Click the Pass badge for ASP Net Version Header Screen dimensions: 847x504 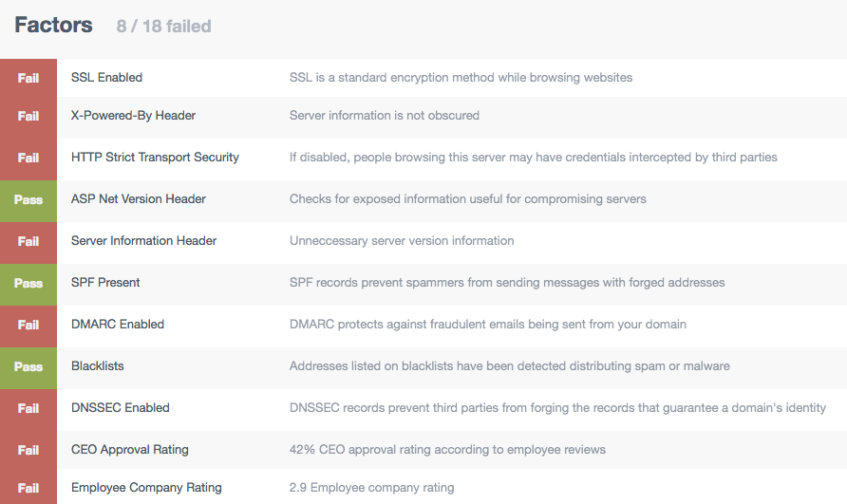click(28, 199)
